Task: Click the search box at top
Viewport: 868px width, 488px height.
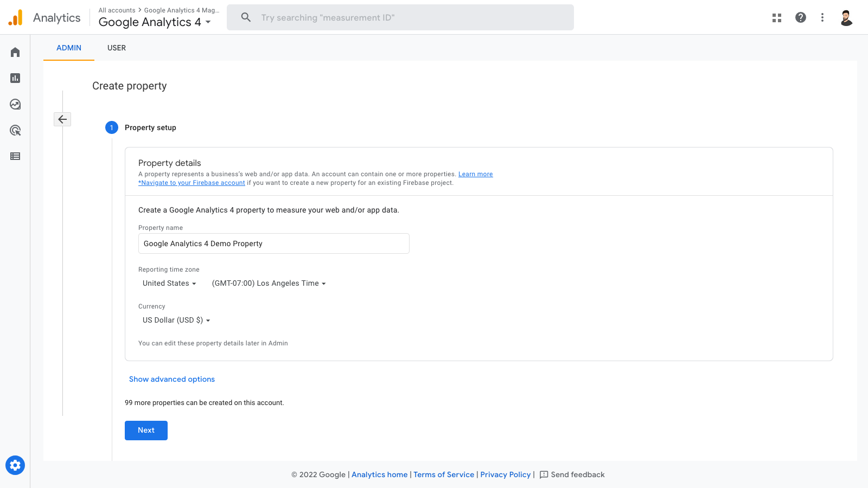Action: 400,17
